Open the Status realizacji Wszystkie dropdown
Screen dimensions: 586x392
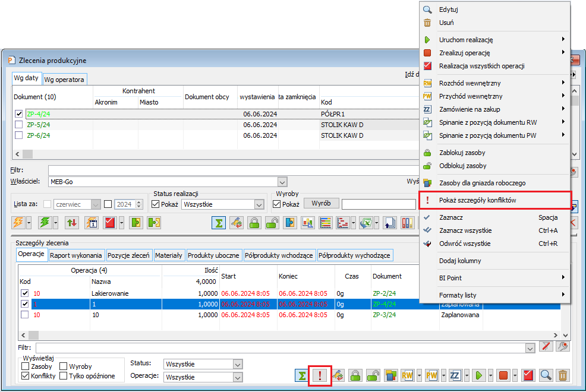click(x=259, y=204)
